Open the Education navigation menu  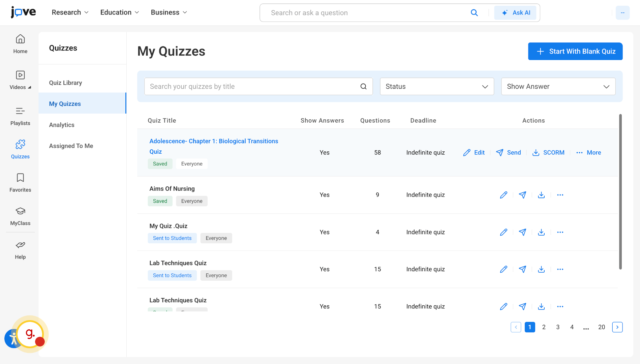[120, 12]
